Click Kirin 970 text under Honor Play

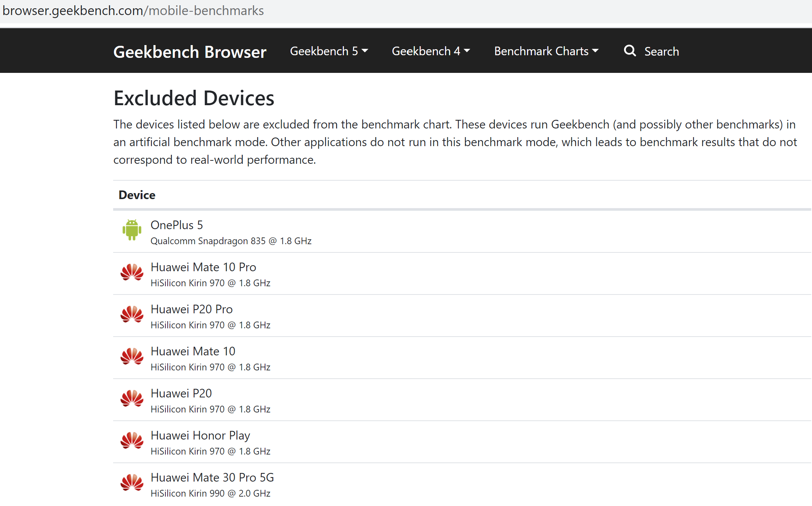click(211, 451)
